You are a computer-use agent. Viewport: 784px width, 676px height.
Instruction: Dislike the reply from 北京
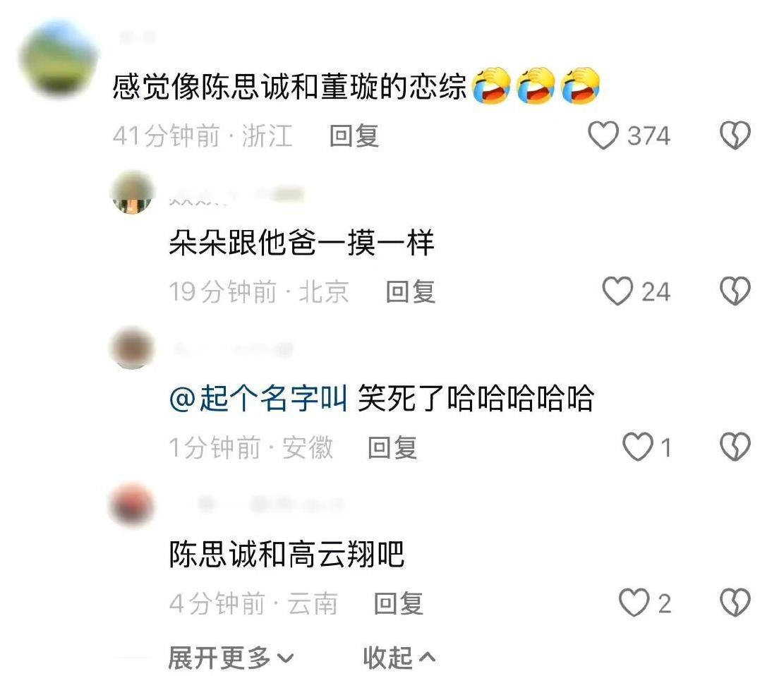pyautogui.click(x=735, y=291)
